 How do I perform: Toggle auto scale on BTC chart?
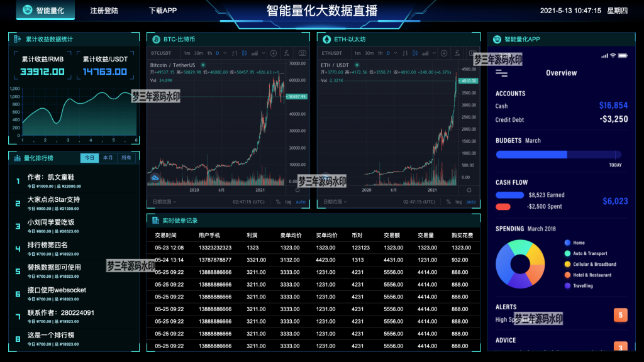click(301, 202)
